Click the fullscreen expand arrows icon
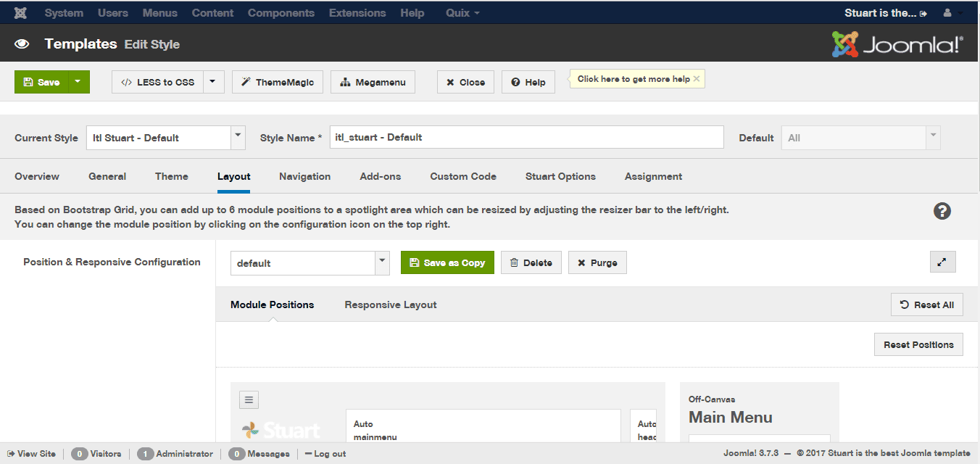This screenshot has height=464, width=980. coord(942,262)
